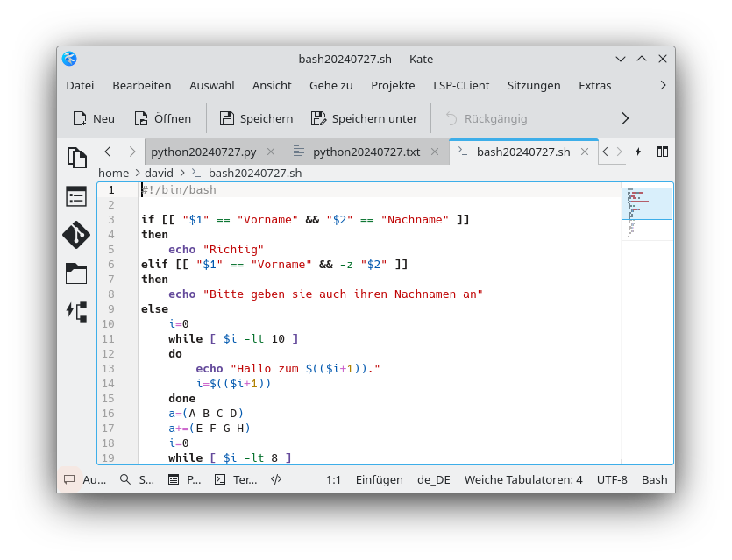The height and width of the screenshot is (560, 732).
Task: Open the symbol outline list panel icon
Action: coord(77,196)
